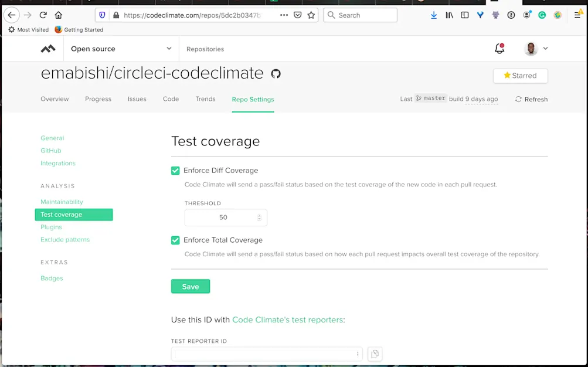Viewport: 588px width, 367px height.
Task: Open the downloads arrow icon
Action: pos(434,15)
